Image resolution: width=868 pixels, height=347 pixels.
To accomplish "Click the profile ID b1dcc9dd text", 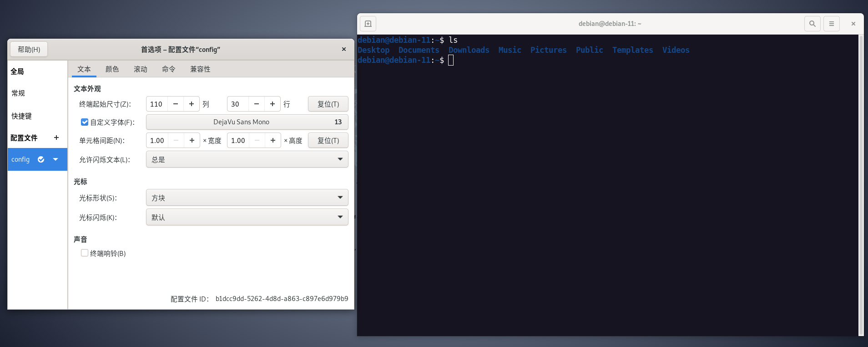I will click(x=282, y=299).
